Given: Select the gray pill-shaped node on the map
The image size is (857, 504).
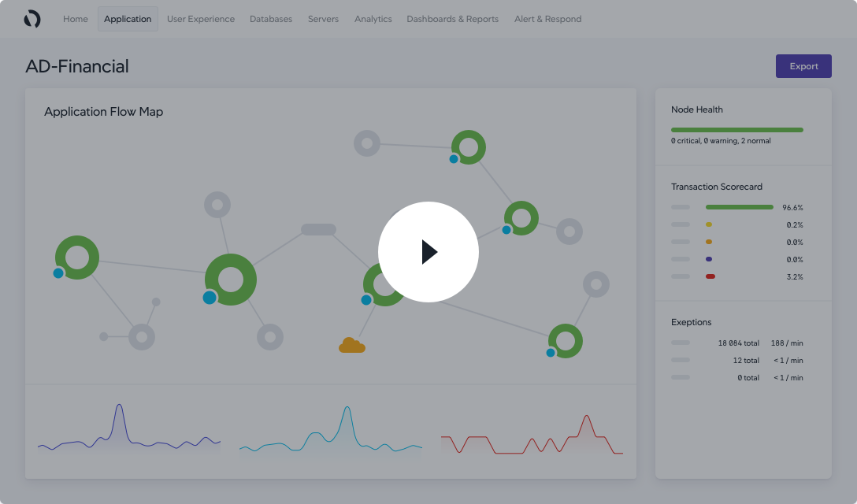Looking at the screenshot, I should point(318,230).
